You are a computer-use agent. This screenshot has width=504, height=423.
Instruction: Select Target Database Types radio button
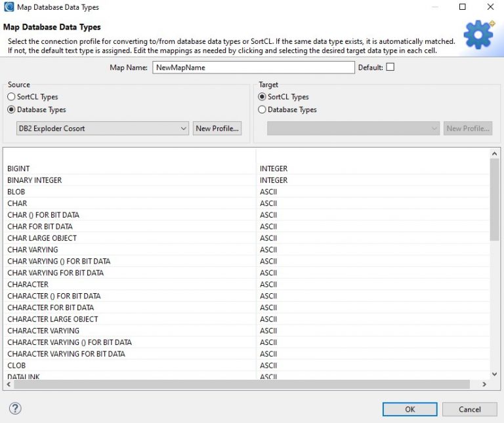click(x=262, y=110)
